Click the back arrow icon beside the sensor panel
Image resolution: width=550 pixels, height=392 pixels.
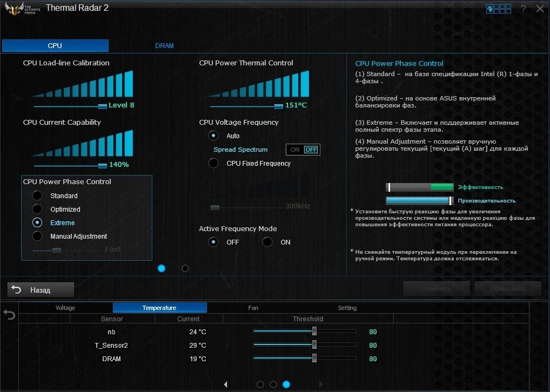(x=9, y=314)
